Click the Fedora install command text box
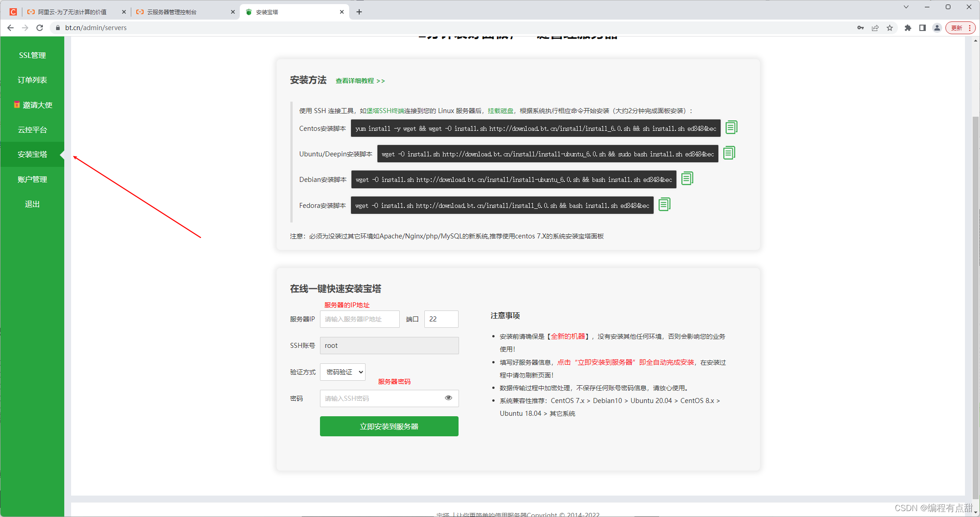The width and height of the screenshot is (980, 517). click(502, 206)
